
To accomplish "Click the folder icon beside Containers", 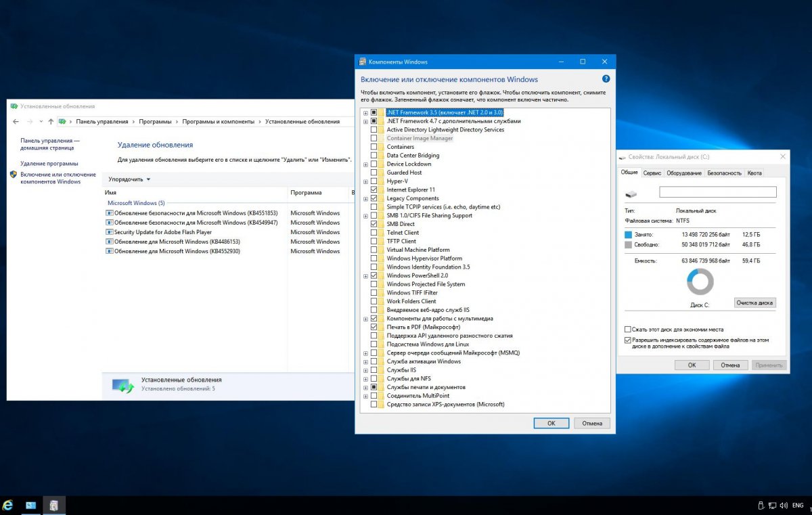I will pos(382,147).
